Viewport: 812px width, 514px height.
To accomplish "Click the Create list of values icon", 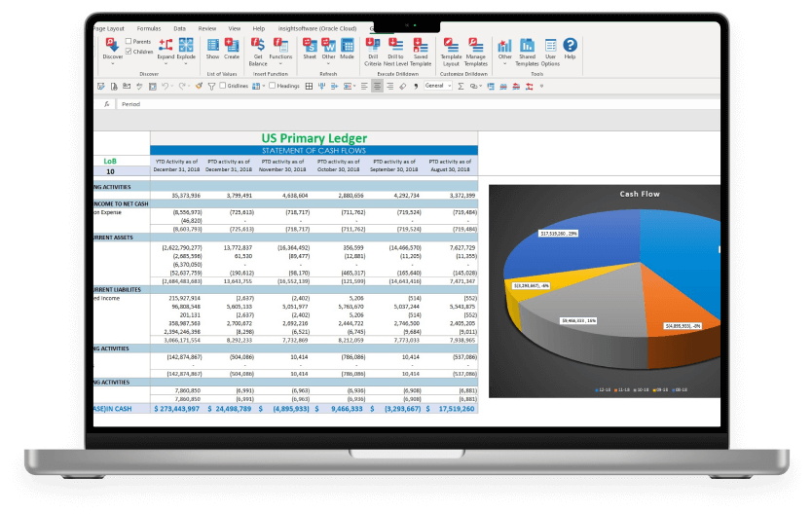I will 232,45.
